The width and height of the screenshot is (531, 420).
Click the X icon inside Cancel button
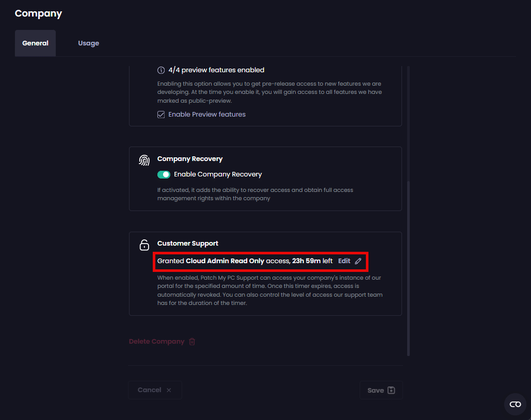click(x=169, y=390)
